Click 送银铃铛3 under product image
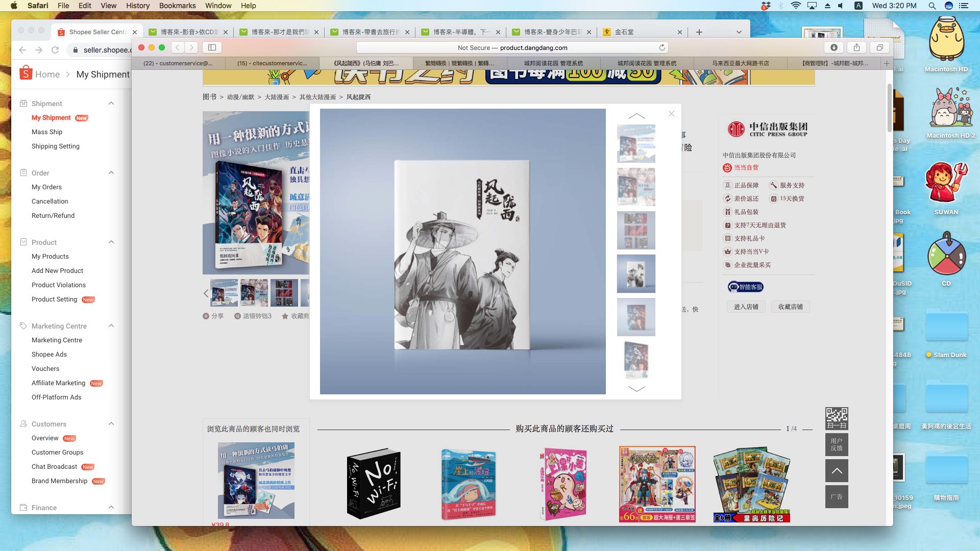This screenshot has width=980, height=551. point(253,316)
